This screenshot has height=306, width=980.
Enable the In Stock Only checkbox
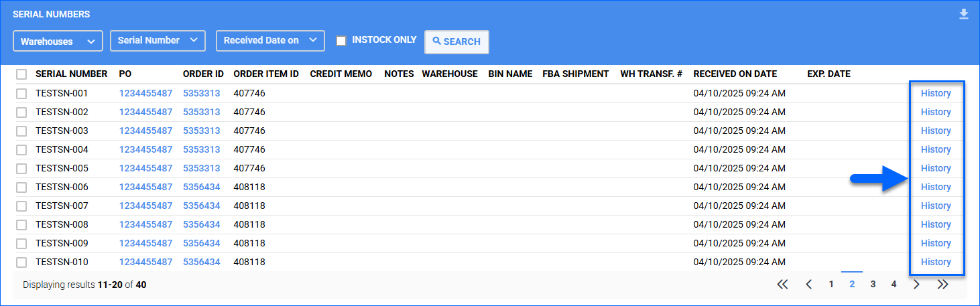[x=341, y=41]
